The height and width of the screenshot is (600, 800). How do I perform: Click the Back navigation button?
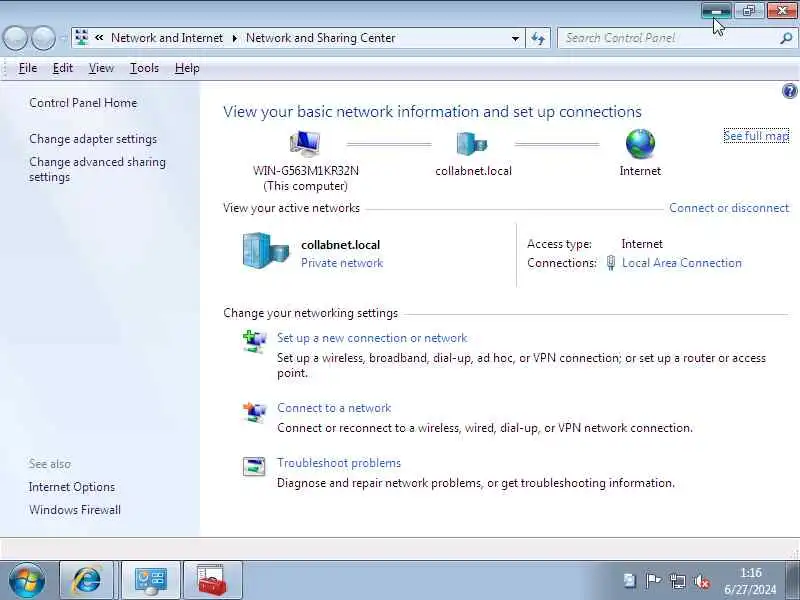coord(15,38)
